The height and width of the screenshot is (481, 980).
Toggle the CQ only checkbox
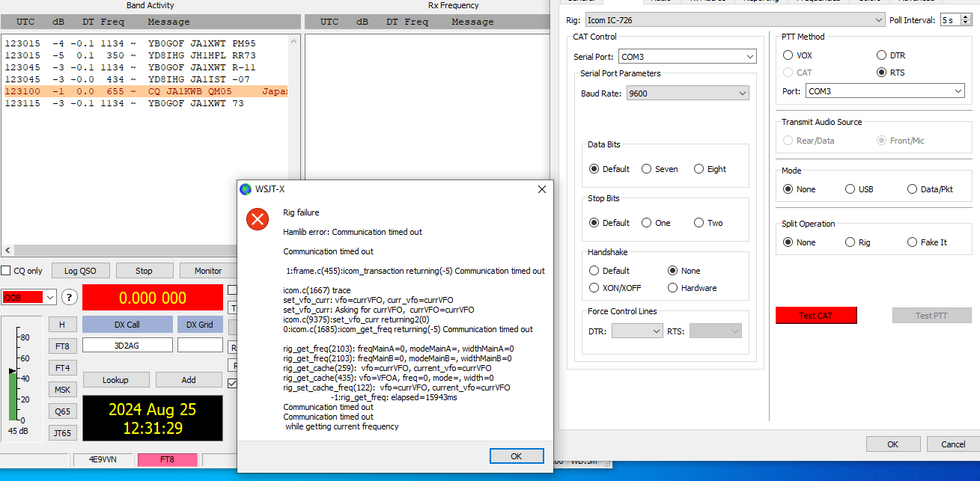pos(6,271)
